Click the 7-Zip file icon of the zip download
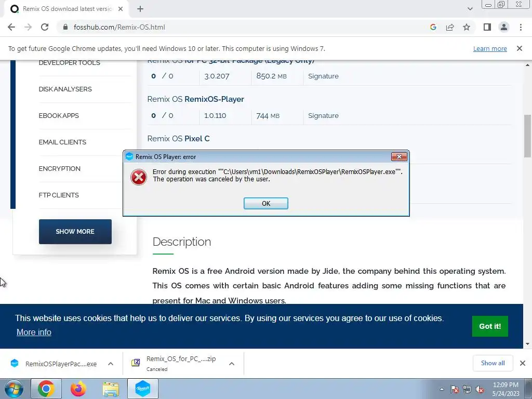This screenshot has height=399, width=532. pos(136,363)
